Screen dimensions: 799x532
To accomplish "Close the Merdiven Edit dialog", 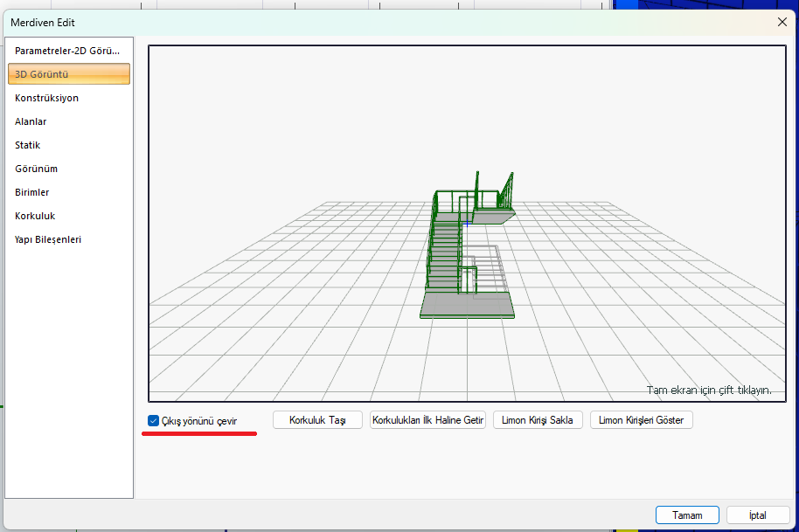I will point(782,22).
